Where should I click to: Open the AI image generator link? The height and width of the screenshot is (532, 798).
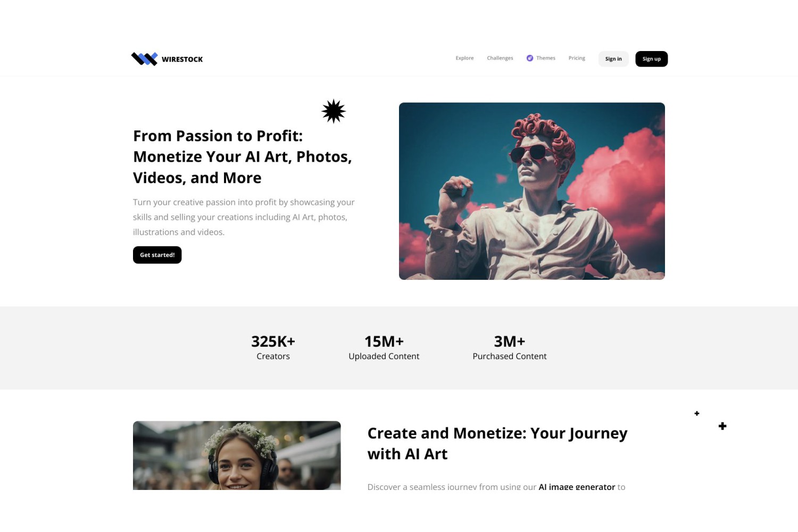click(x=577, y=486)
